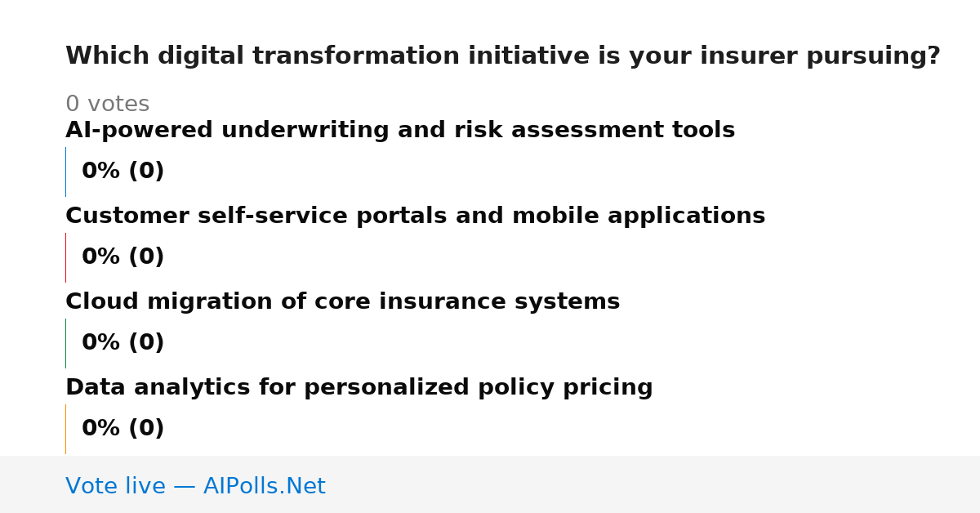
Task: Click the blue bar under AI-powered underwriting
Action: pos(65,172)
